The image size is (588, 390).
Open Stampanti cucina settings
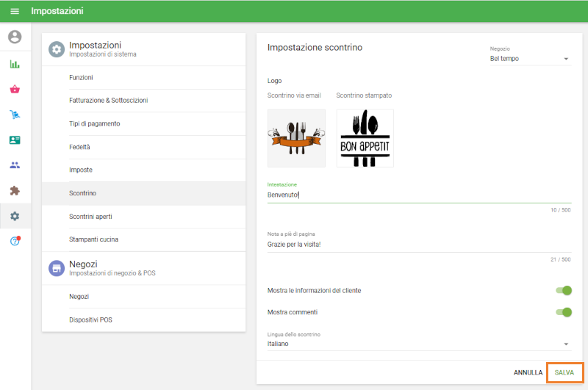click(x=93, y=239)
